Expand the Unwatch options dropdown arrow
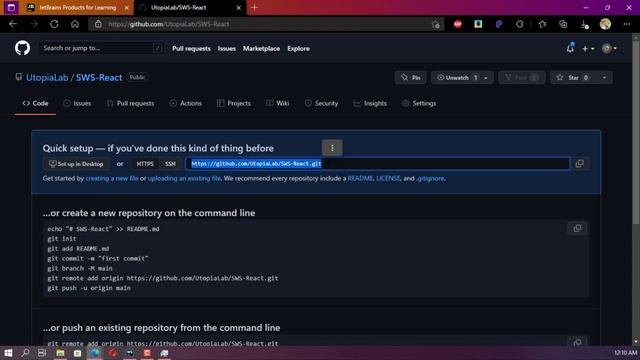Screen dimensions: 640x360 [486, 78]
